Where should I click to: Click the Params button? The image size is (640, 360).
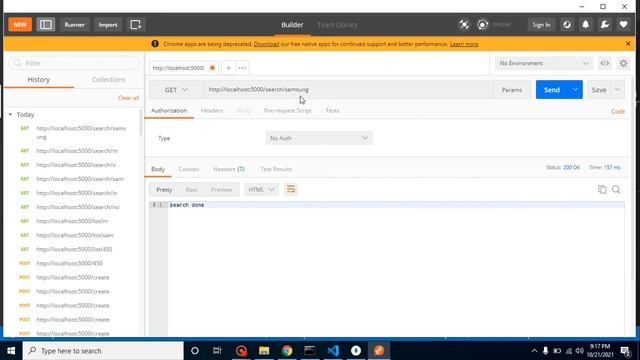click(512, 90)
